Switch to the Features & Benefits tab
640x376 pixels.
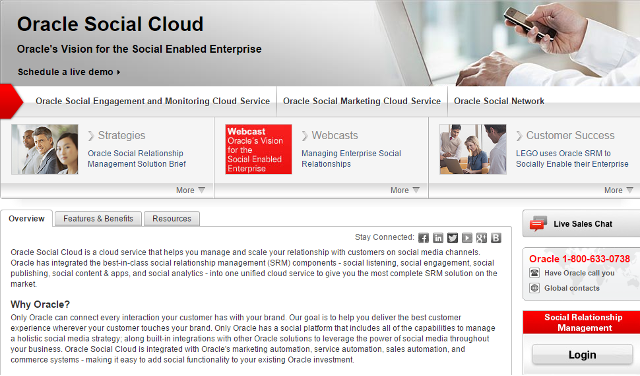pyautogui.click(x=98, y=219)
